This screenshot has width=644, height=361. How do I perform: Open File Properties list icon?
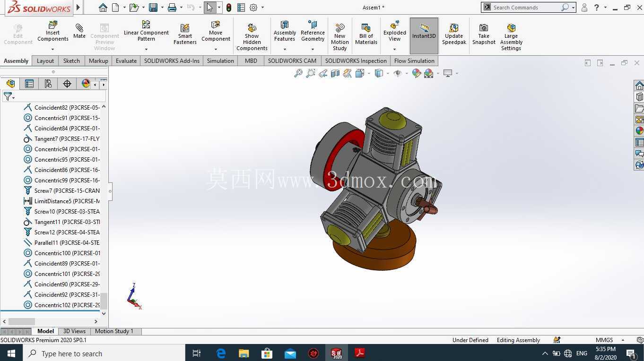click(x=241, y=8)
